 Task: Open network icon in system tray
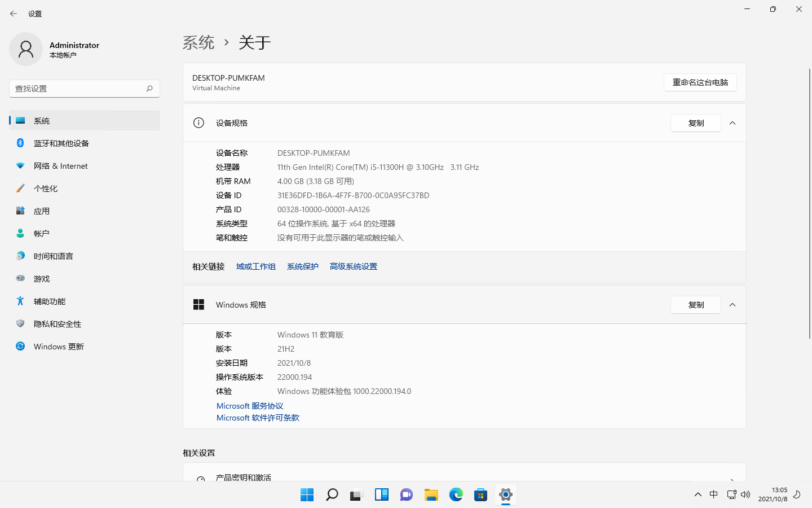coord(731,494)
